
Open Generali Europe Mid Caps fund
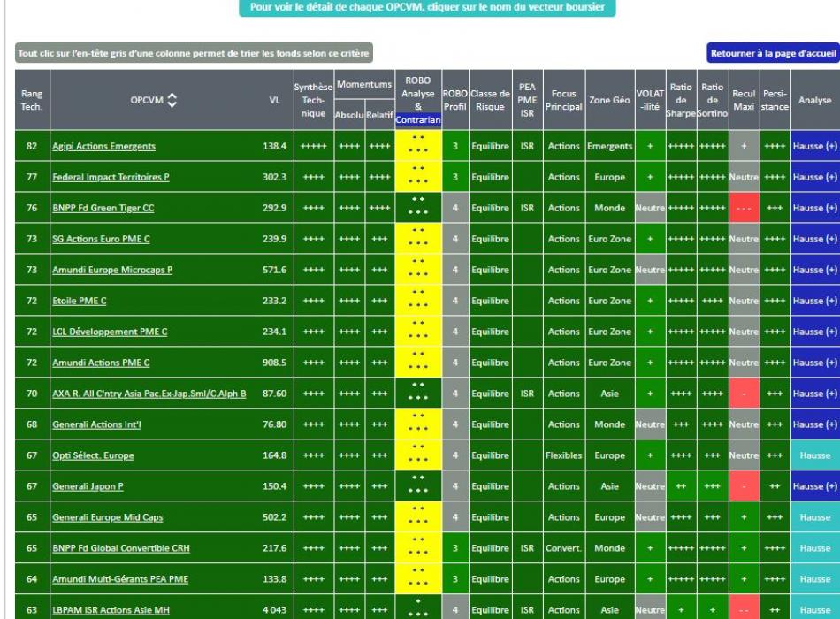tap(108, 517)
